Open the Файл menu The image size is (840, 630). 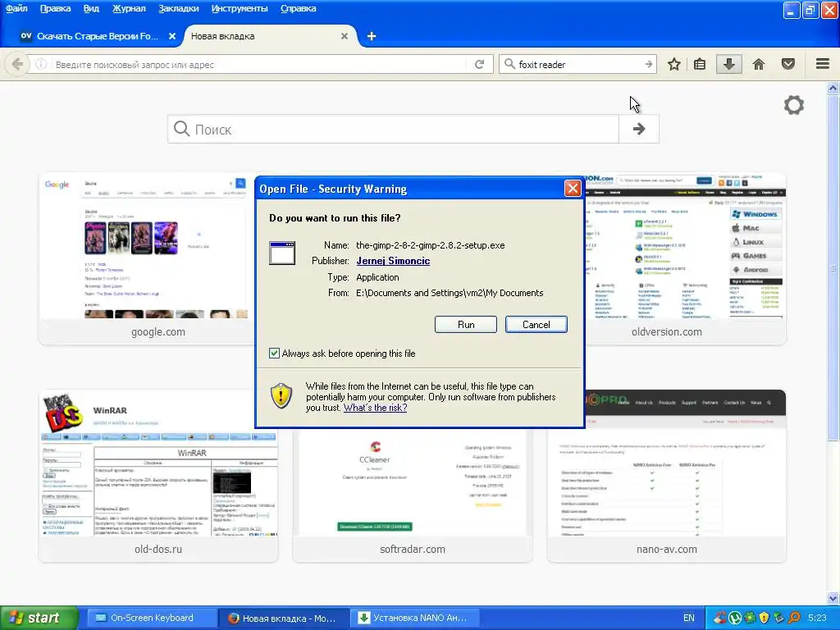coord(16,8)
